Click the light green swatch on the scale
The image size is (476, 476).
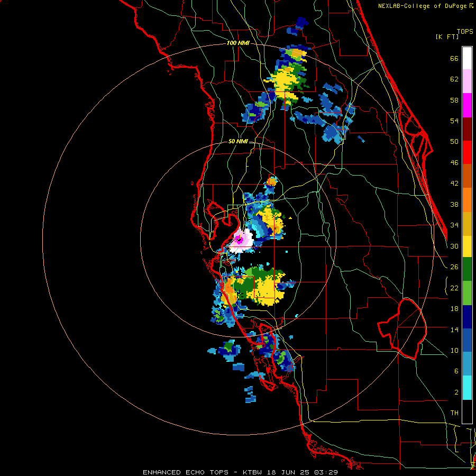point(467,293)
